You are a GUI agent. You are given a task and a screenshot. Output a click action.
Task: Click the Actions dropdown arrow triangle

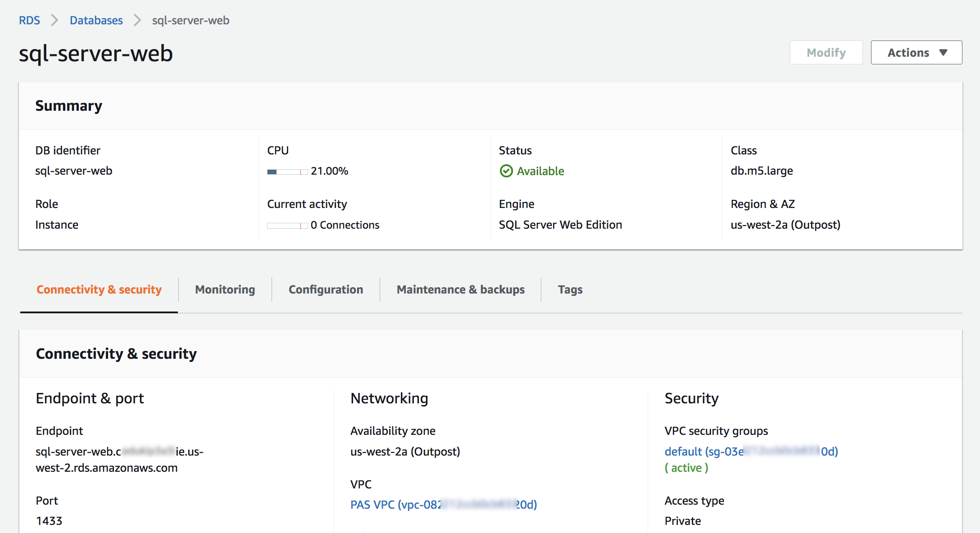coord(944,53)
